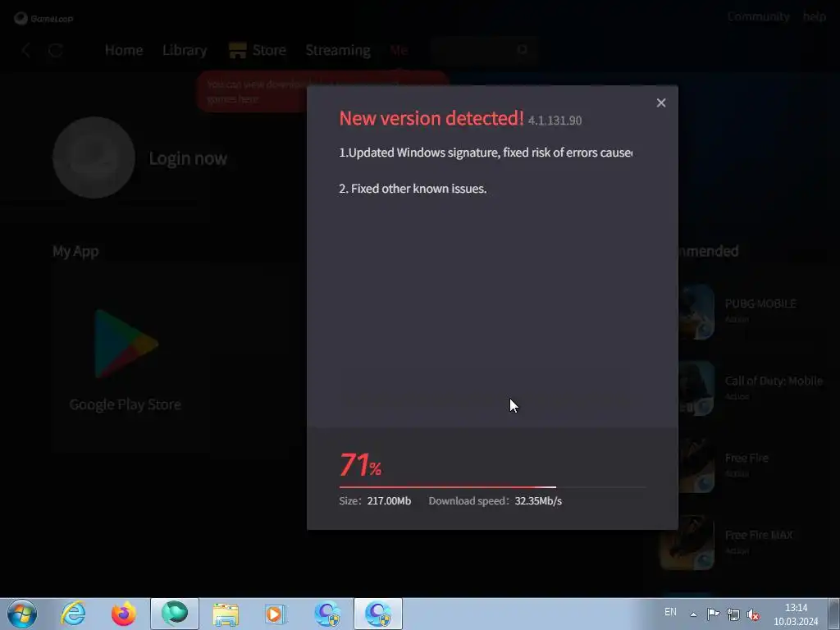Image resolution: width=840 pixels, height=630 pixels.
Task: Click the first shielded installer taskbar icon
Action: [326, 614]
